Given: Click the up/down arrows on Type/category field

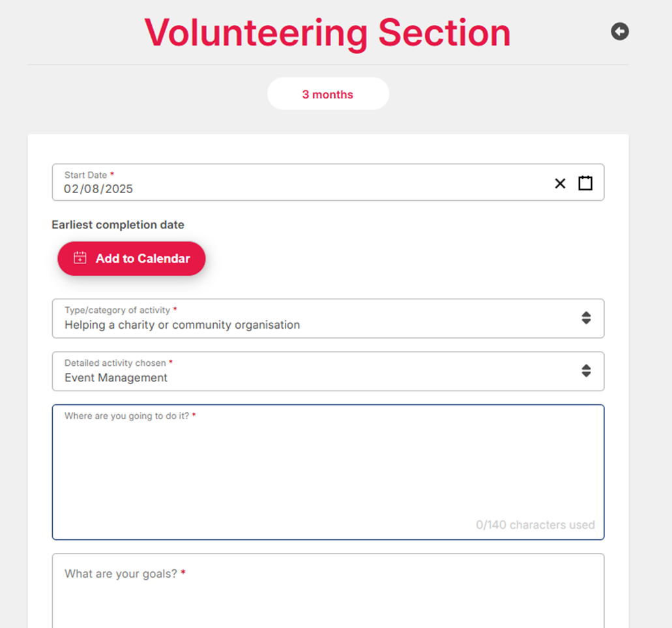Looking at the screenshot, I should click(x=586, y=318).
